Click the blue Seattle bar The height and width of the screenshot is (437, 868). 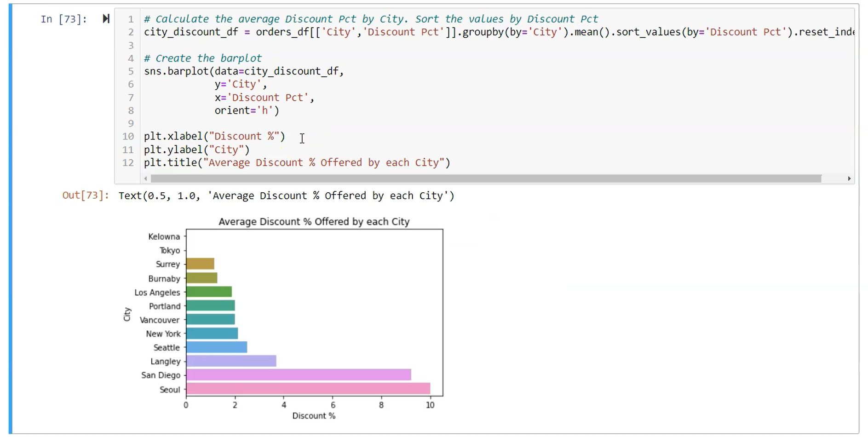pyautogui.click(x=216, y=347)
